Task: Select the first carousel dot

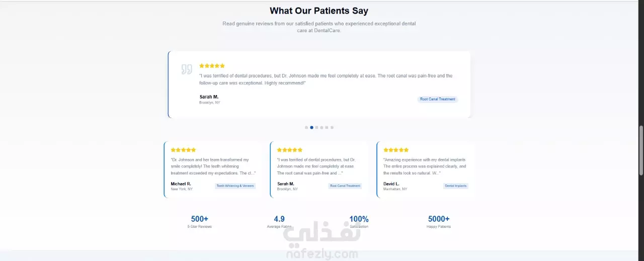Action: click(306, 128)
